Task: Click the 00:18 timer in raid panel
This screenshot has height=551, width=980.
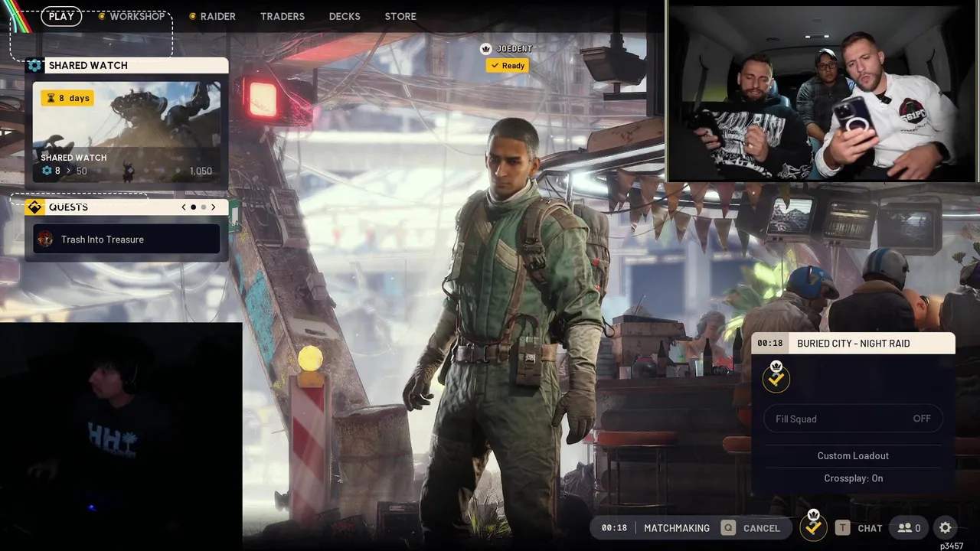Action: [770, 344]
